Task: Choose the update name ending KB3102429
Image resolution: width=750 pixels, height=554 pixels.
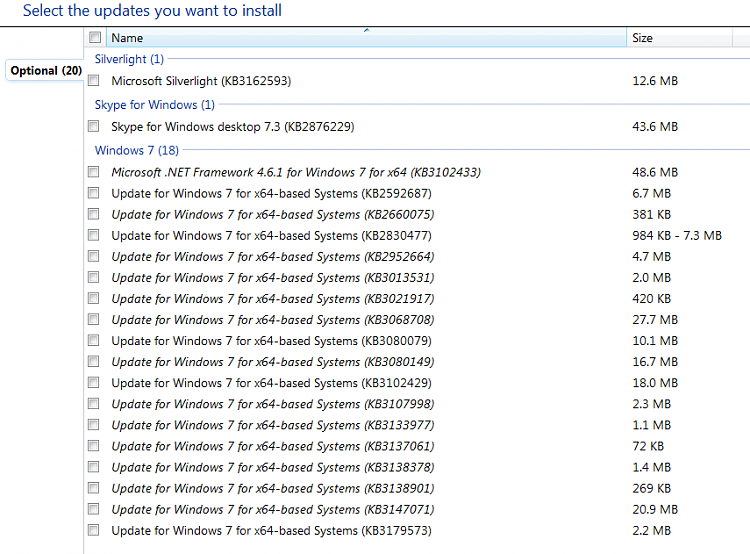Action: pyautogui.click(x=271, y=383)
